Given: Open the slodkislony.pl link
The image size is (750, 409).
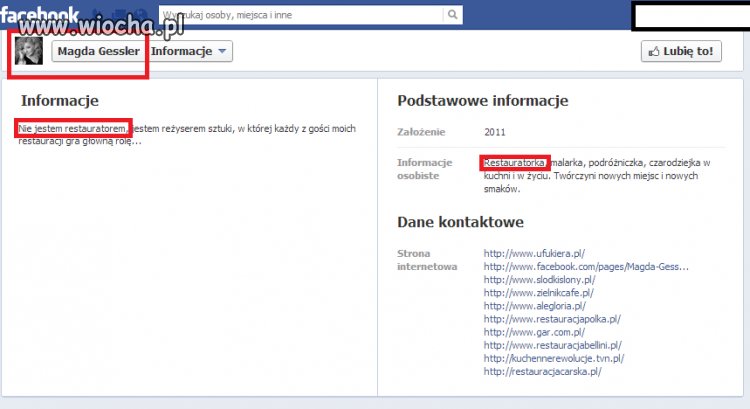Looking at the screenshot, I should coord(540,280).
